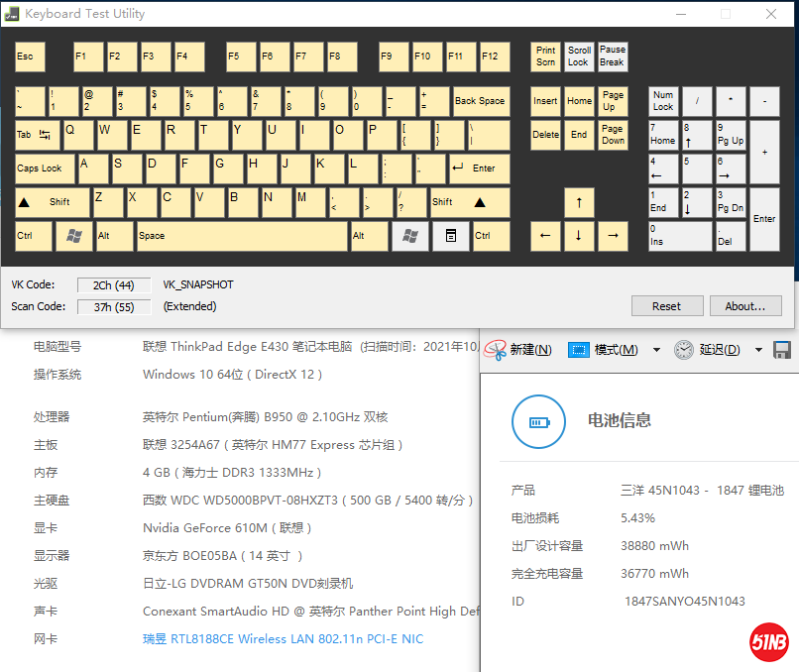Screen dimensions: 799x672
Task: Click the up arrow key
Action: point(579,202)
